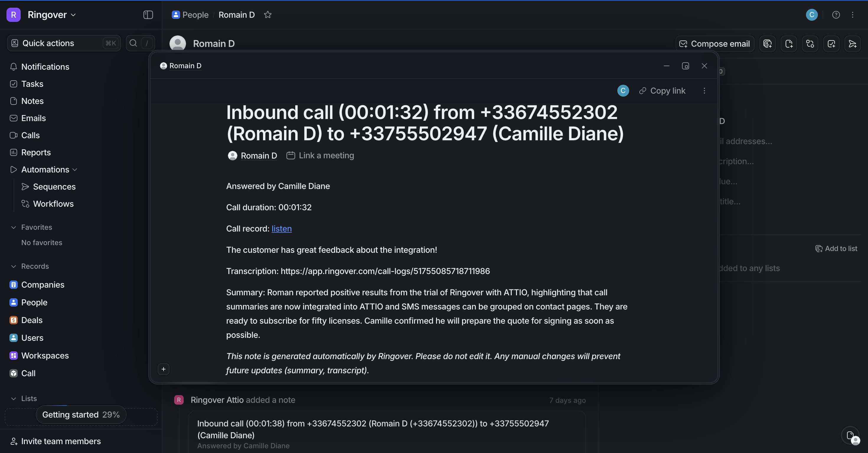This screenshot has width=868, height=453.
Task: Open the help question mark icon
Action: tap(836, 15)
